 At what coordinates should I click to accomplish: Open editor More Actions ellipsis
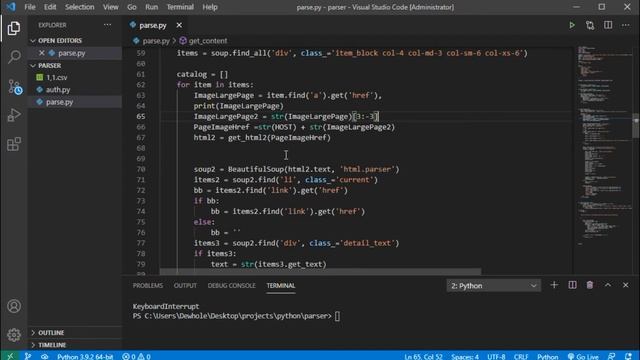pyautogui.click(x=625, y=25)
